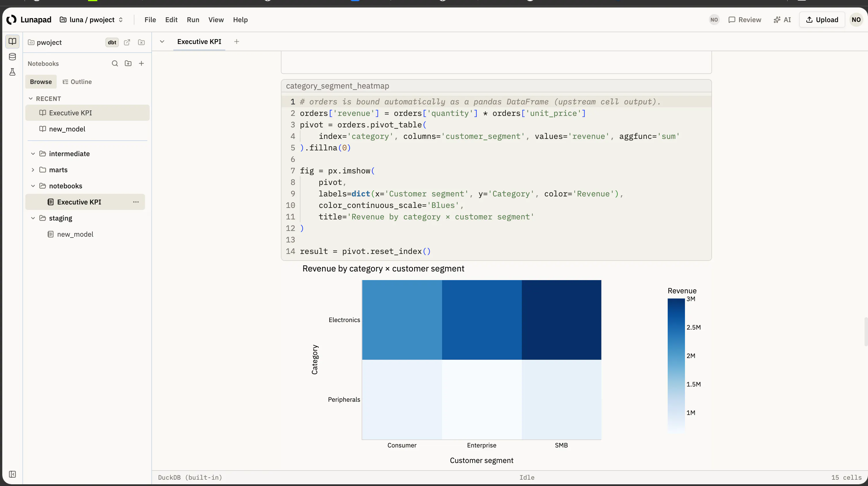
Task: Select the notebooks book icon in the rail
Action: (x=12, y=41)
